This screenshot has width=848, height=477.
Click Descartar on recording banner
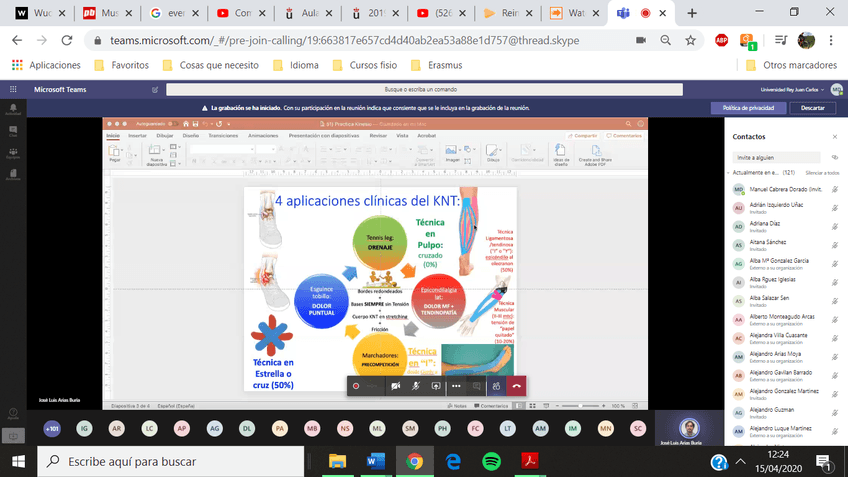pyautogui.click(x=813, y=107)
